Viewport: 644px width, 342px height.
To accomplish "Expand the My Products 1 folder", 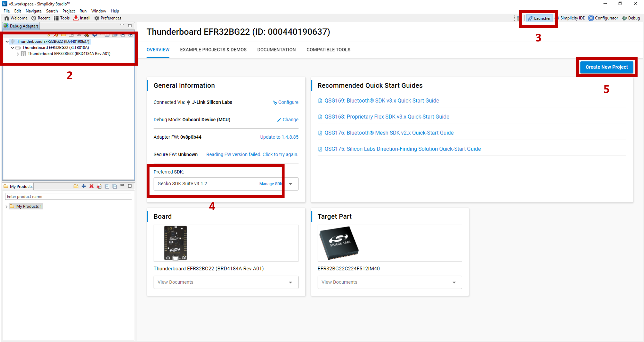I will (x=6, y=207).
